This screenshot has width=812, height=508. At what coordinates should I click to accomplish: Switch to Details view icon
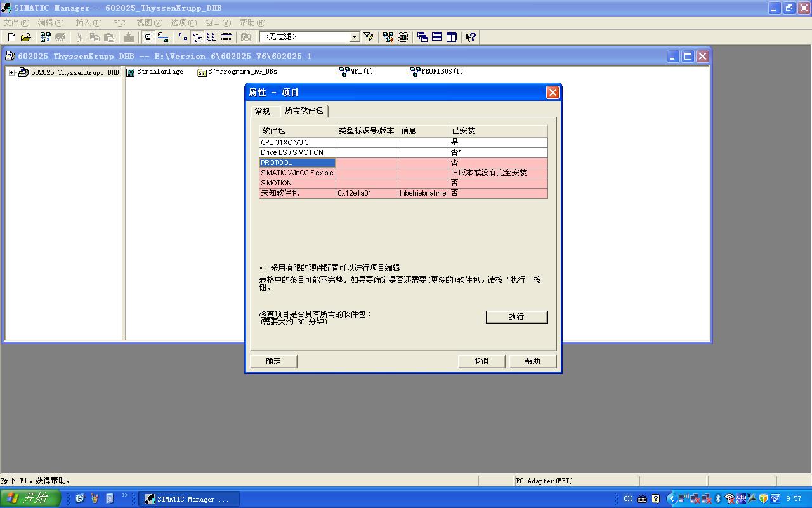coord(226,37)
